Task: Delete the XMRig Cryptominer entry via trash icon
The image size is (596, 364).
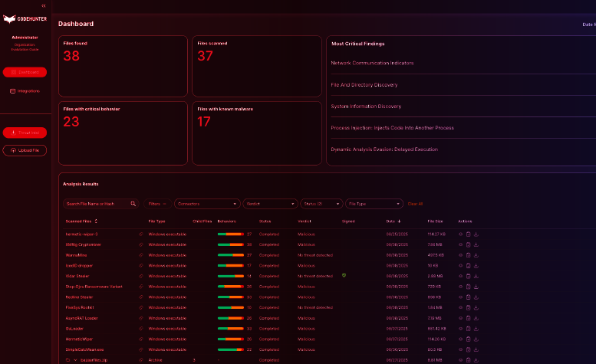Action: click(x=469, y=244)
